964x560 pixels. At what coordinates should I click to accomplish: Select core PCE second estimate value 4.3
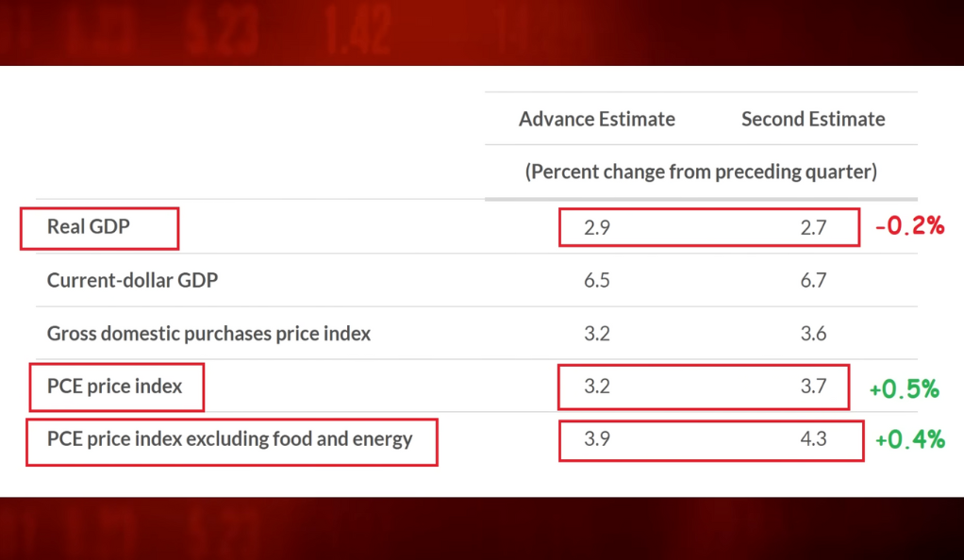click(x=813, y=439)
